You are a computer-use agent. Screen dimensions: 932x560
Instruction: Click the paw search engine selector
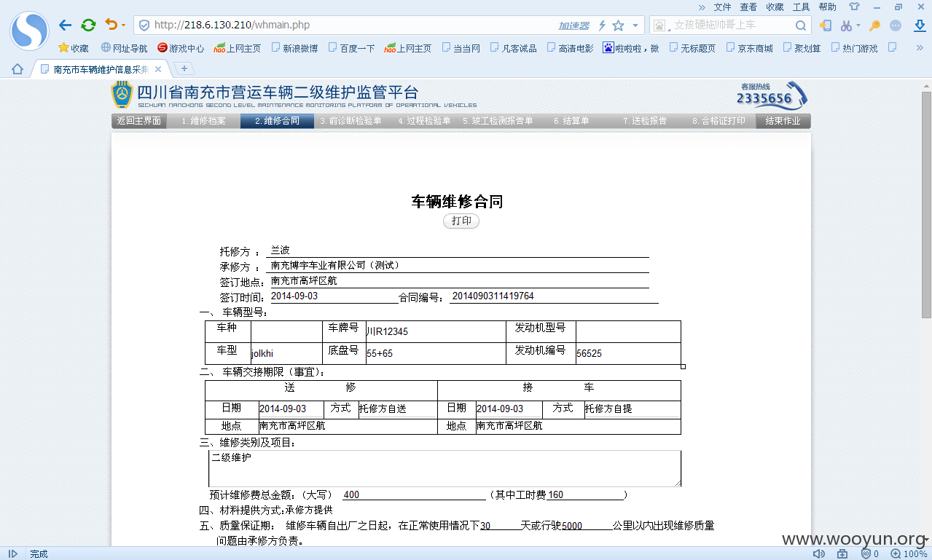(x=661, y=25)
